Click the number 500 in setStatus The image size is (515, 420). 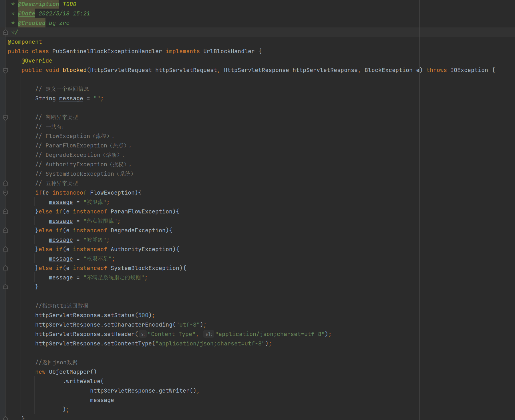pyautogui.click(x=143, y=315)
